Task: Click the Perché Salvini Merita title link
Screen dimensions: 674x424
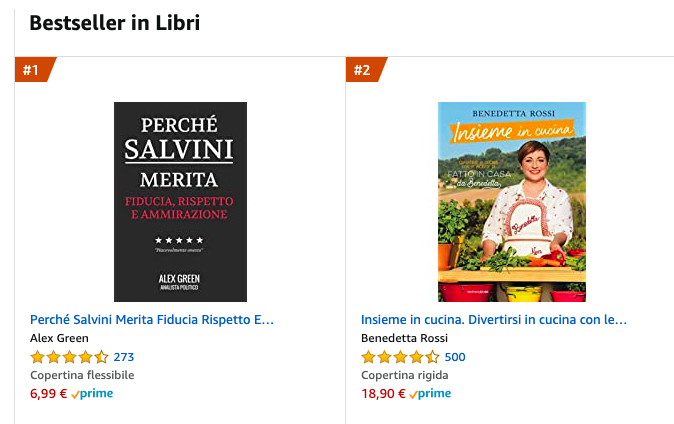Action: [x=152, y=320]
